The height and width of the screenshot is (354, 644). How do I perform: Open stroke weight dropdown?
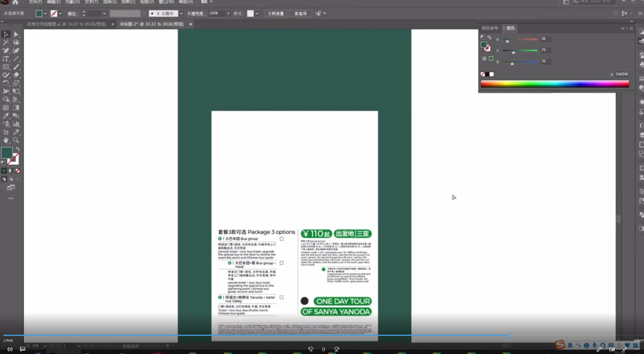pos(105,13)
